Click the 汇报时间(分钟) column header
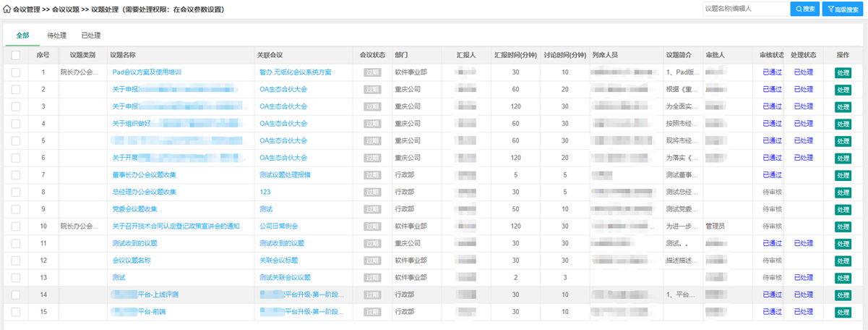Viewport: 868px width, 330px height. tap(515, 55)
